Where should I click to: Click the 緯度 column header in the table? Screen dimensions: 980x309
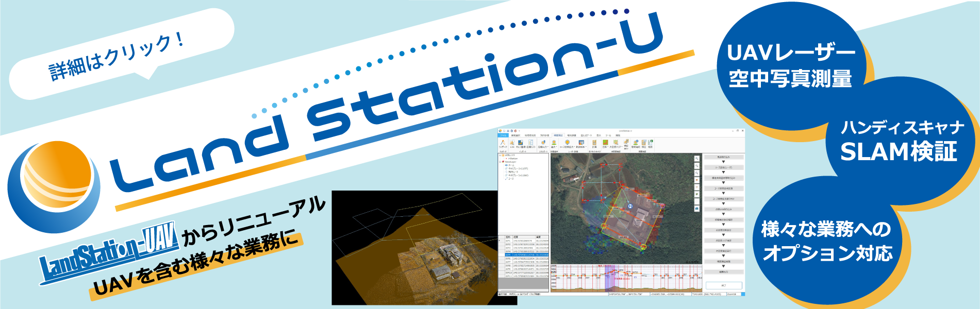click(542, 237)
